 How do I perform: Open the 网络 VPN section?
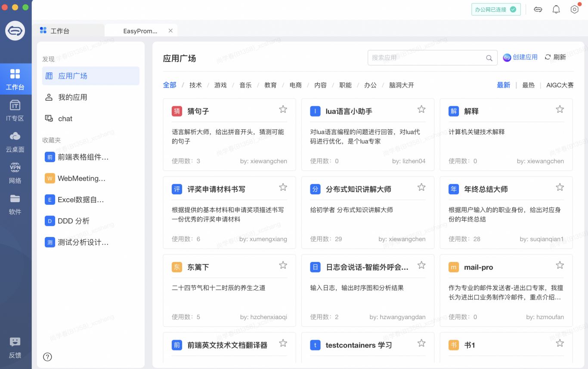(15, 172)
